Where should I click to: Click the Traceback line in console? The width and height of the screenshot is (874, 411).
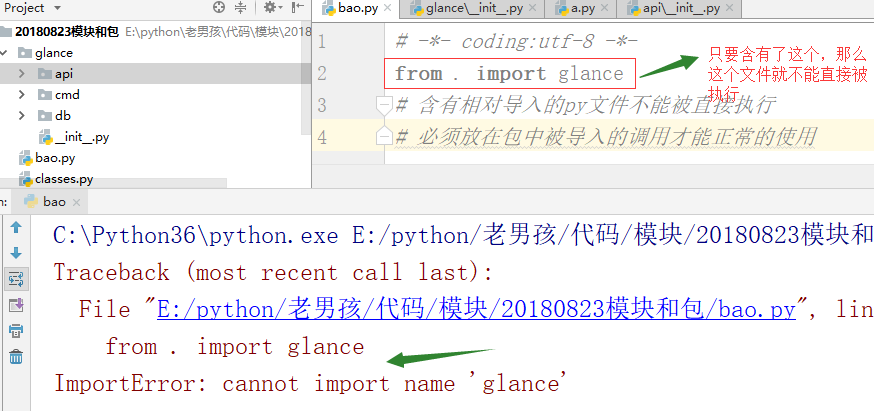coord(273,273)
